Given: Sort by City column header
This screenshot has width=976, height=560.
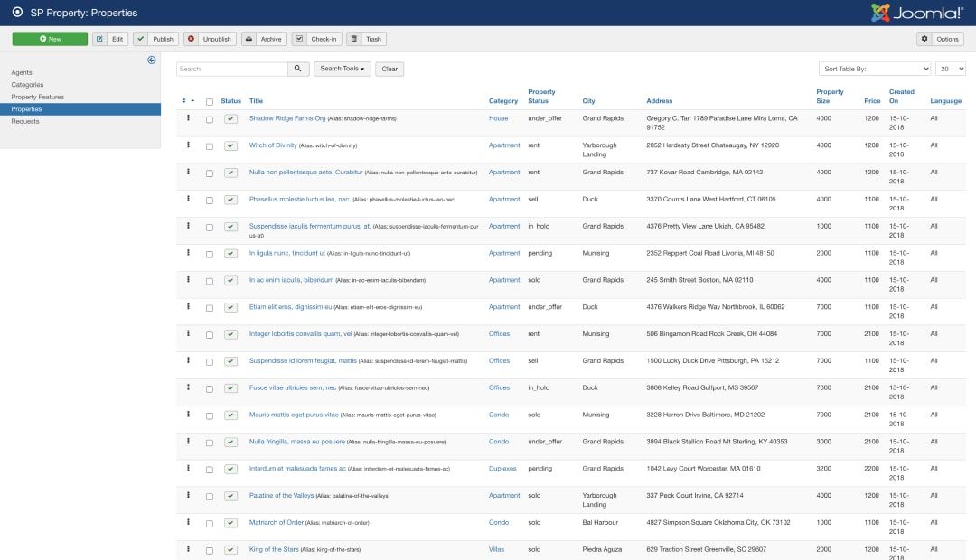Looking at the screenshot, I should [588, 101].
